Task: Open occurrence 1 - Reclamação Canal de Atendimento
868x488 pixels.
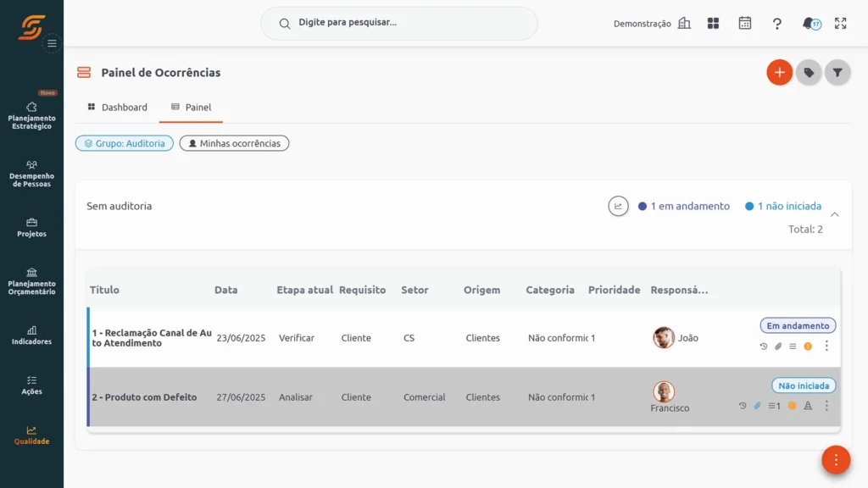Action: [x=152, y=338]
